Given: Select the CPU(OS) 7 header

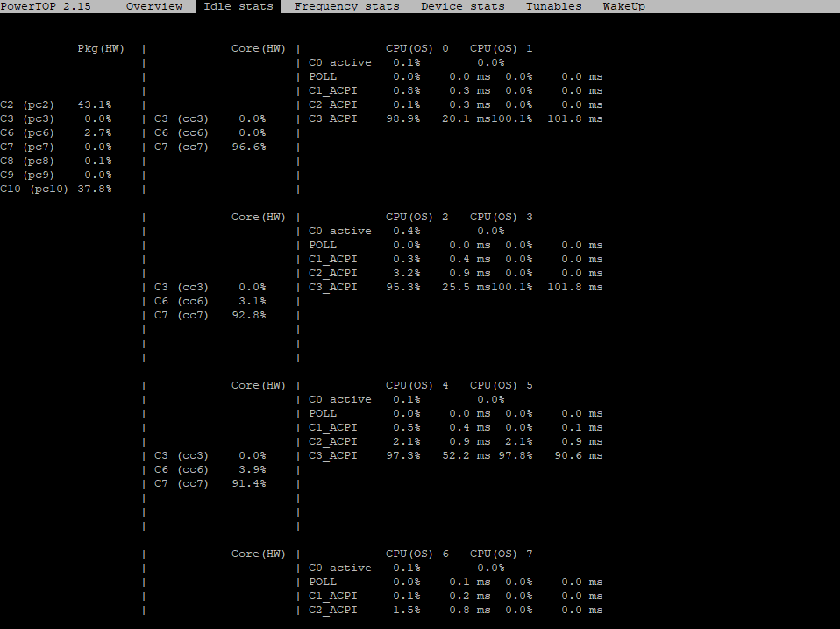Looking at the screenshot, I should tap(501, 554).
